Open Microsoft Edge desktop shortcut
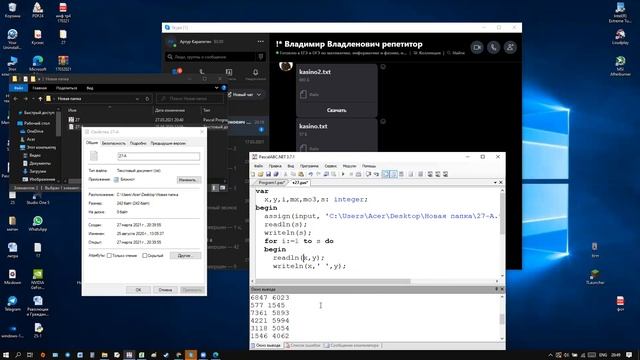Image resolution: width=640 pixels, height=360 pixels. [x=38, y=64]
